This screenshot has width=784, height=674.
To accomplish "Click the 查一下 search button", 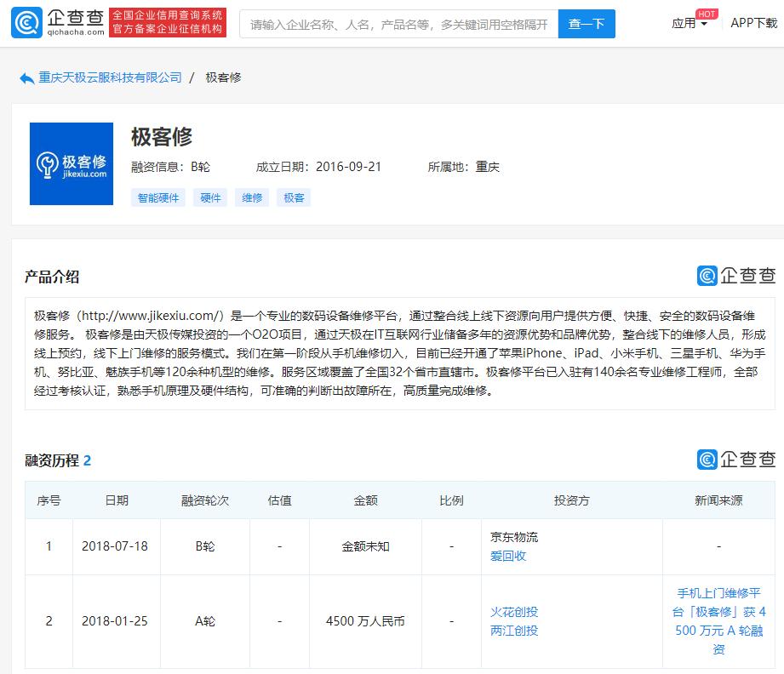I will (x=587, y=24).
